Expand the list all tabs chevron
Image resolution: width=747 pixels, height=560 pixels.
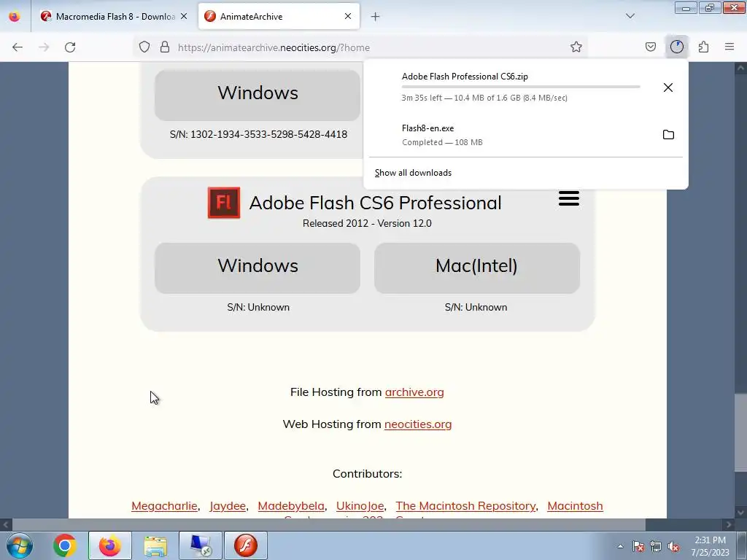pos(630,16)
